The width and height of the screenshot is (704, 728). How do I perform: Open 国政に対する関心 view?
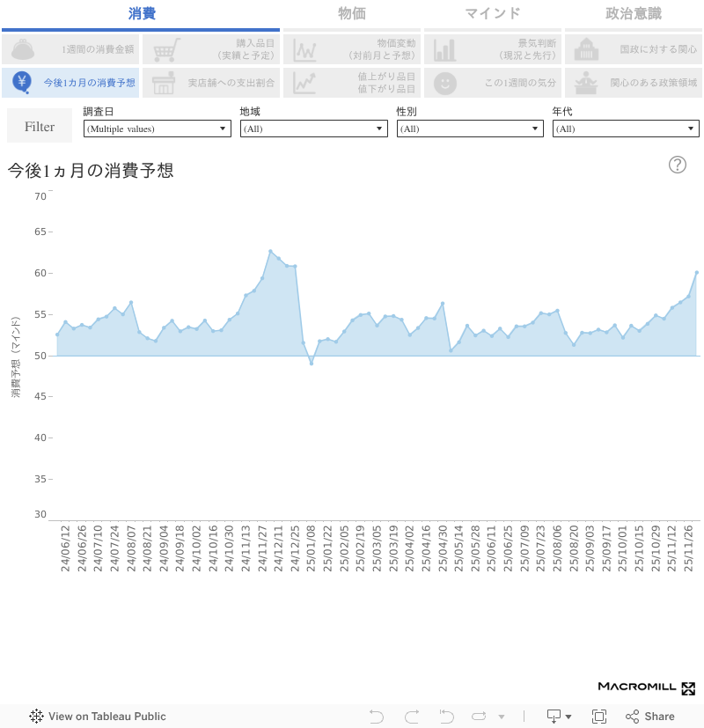click(633, 49)
